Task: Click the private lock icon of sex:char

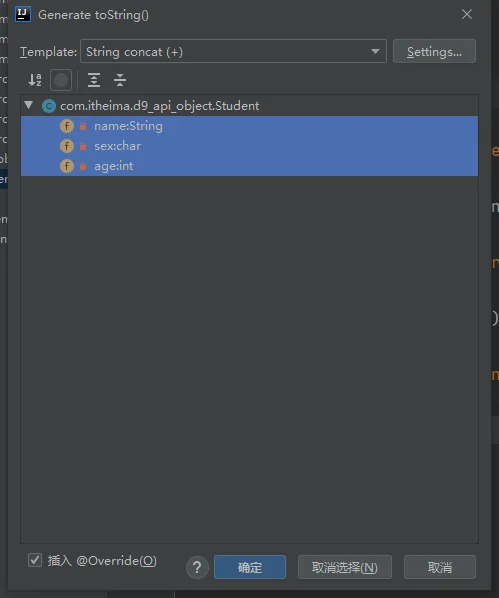Action: 83,146
